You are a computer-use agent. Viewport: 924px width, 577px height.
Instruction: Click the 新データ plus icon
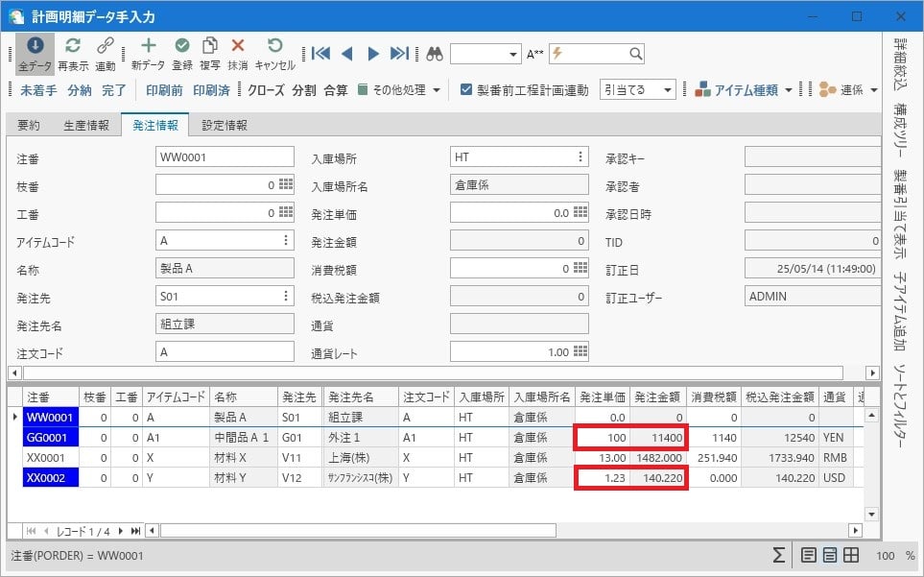[x=148, y=46]
